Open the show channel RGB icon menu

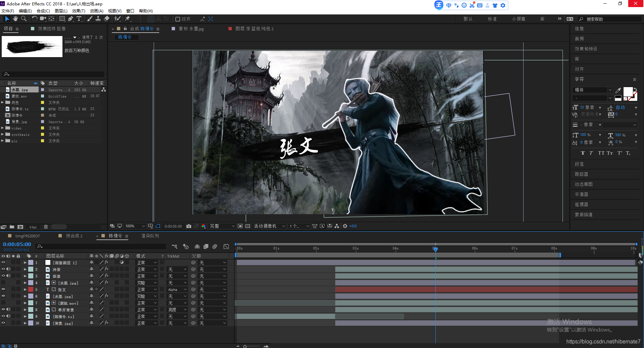tap(204, 226)
